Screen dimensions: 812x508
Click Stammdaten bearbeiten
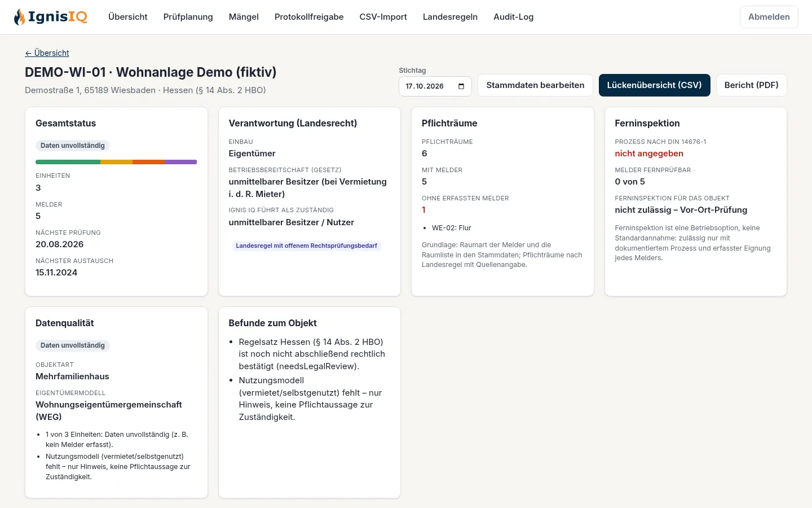tap(535, 85)
